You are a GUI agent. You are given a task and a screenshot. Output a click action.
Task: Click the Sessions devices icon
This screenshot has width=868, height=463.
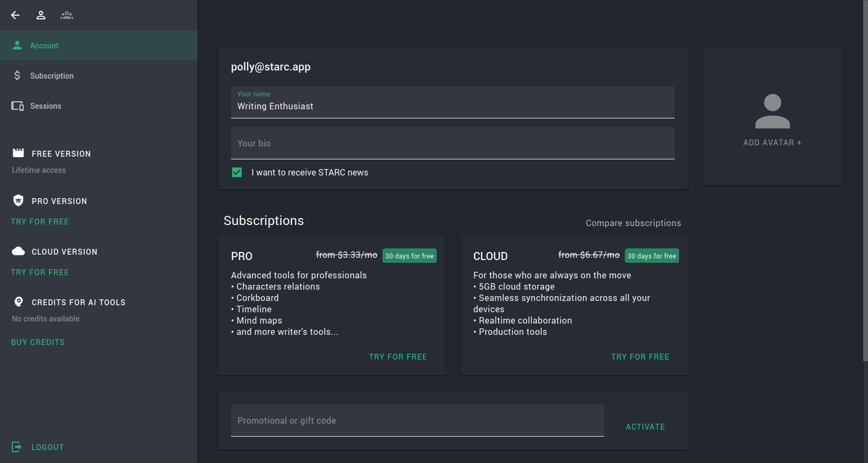click(x=18, y=106)
